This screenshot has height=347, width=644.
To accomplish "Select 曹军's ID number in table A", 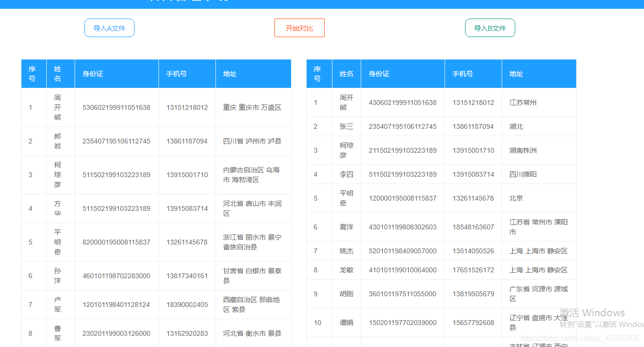I will point(117,333).
